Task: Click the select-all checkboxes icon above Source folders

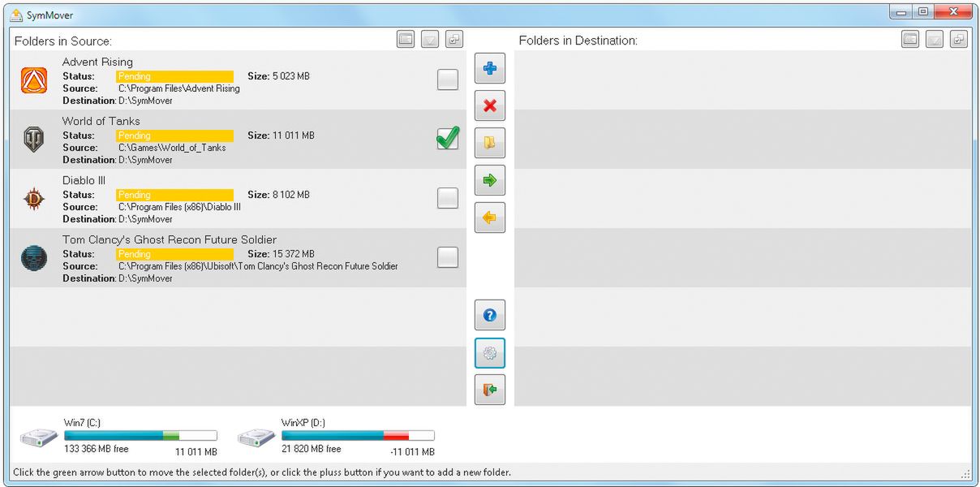Action: 454,39
